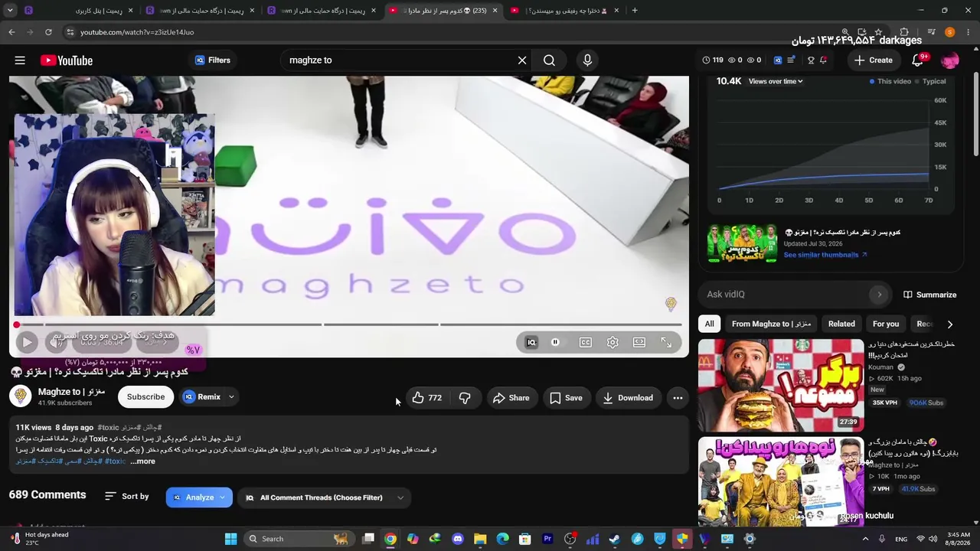Image resolution: width=980 pixels, height=551 pixels.
Task: Open the vidIQ logo in the header toolbar
Action: click(778, 60)
